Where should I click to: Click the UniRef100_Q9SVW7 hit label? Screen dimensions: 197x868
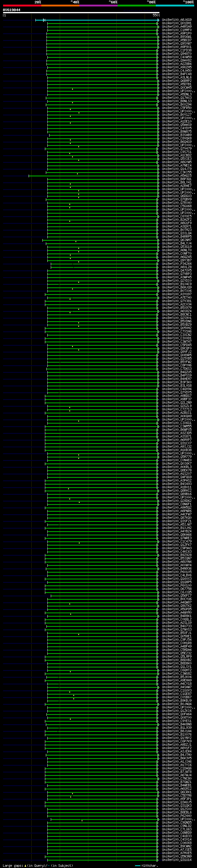pos(177,43)
